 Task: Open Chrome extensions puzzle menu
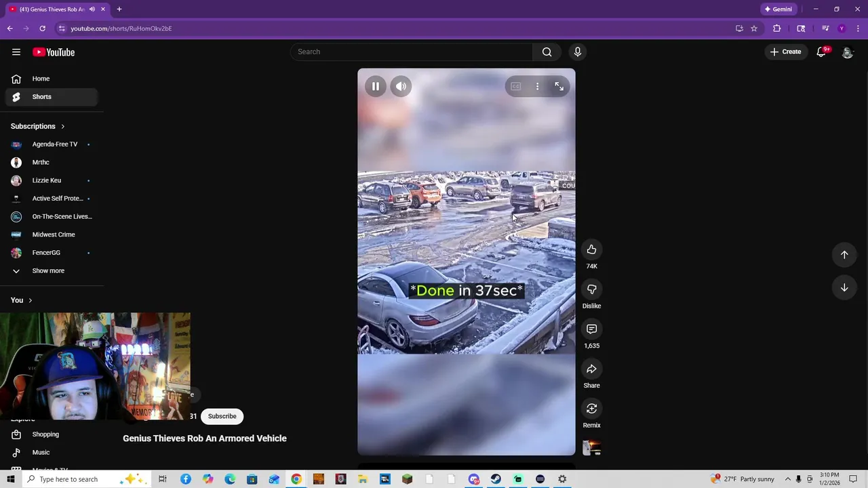point(777,28)
